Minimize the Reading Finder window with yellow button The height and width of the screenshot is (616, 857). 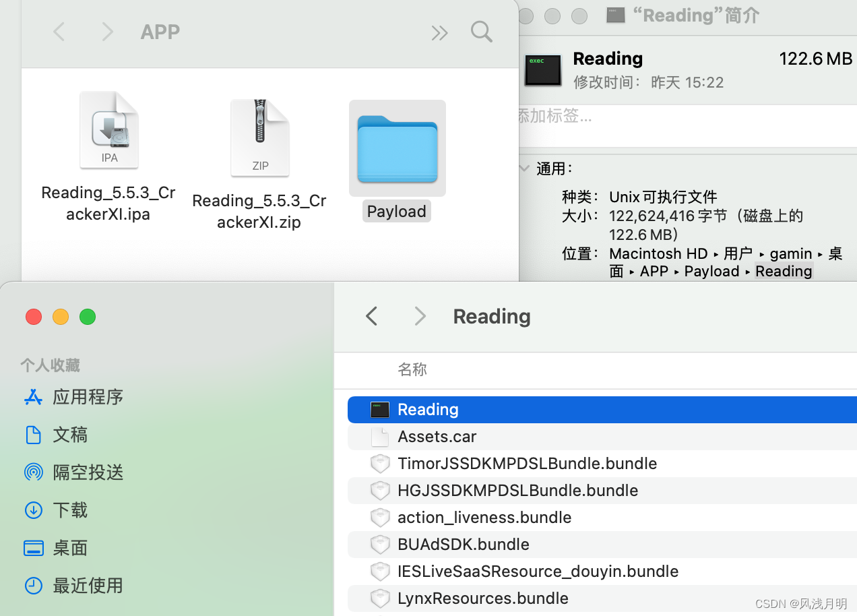(61, 316)
